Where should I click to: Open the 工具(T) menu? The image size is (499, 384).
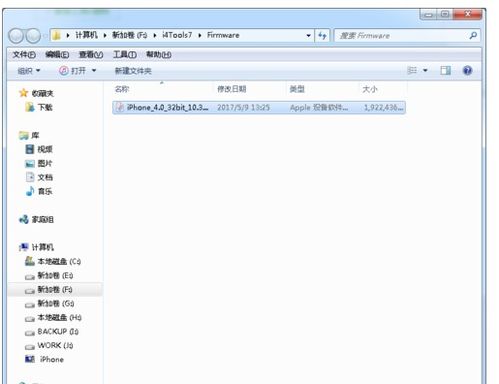125,55
